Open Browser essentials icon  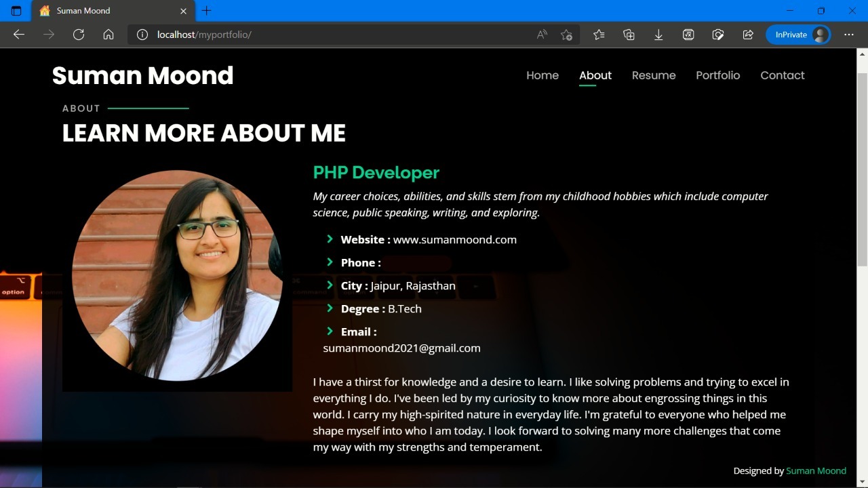point(718,35)
